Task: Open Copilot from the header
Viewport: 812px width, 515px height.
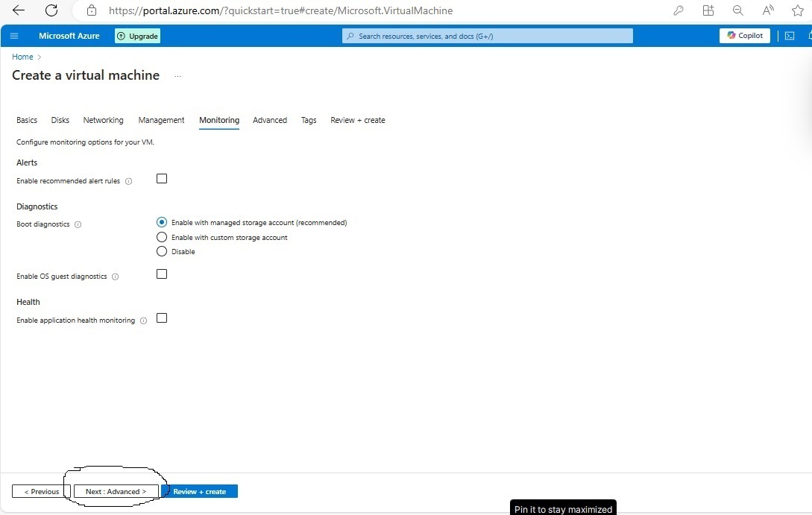Action: point(745,35)
